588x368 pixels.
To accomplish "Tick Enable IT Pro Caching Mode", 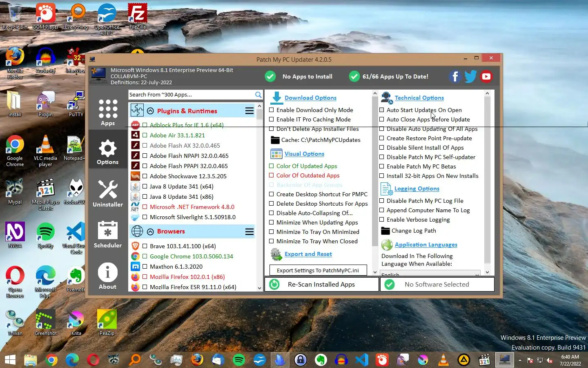I will 272,119.
